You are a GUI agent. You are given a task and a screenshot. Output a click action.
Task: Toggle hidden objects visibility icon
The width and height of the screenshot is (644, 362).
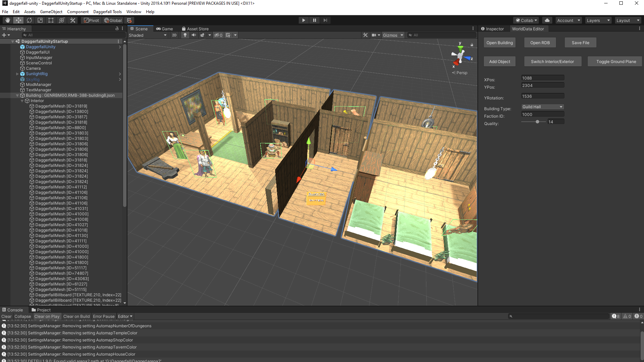(x=218, y=35)
